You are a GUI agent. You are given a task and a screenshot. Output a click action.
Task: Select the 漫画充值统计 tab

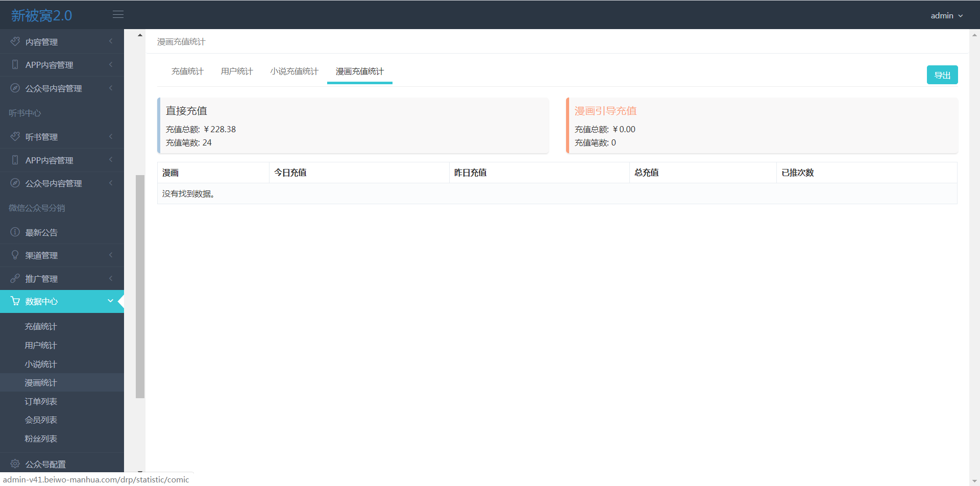360,71
